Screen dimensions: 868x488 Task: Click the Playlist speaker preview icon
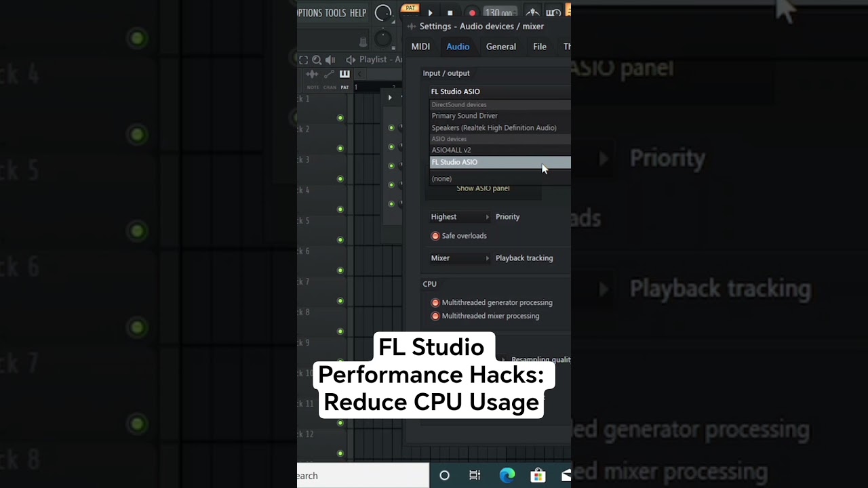pyautogui.click(x=330, y=60)
